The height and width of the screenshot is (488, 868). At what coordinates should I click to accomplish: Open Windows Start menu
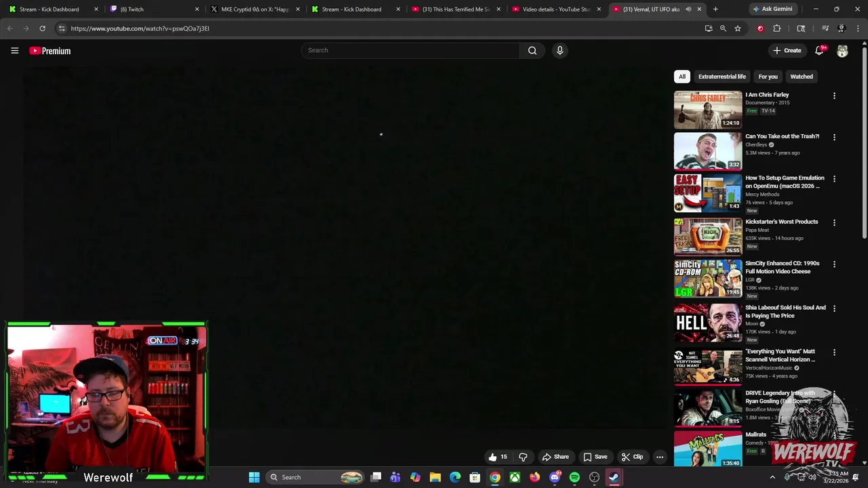click(254, 477)
